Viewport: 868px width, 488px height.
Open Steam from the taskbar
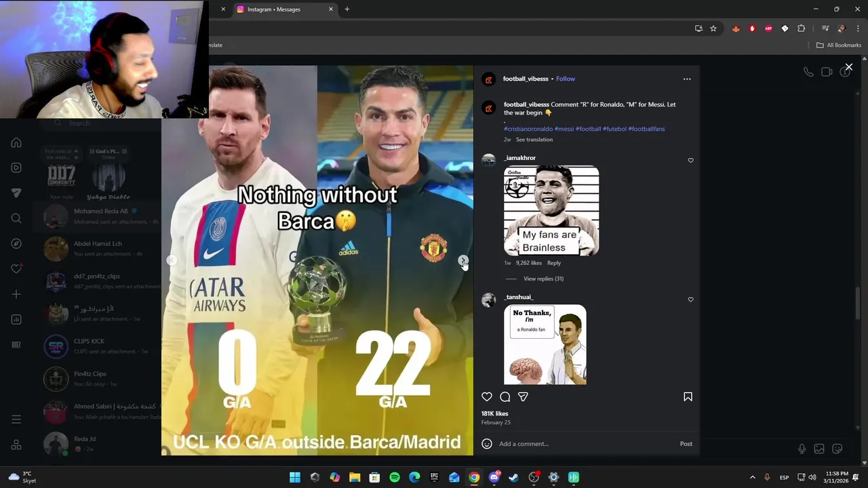[514, 477]
